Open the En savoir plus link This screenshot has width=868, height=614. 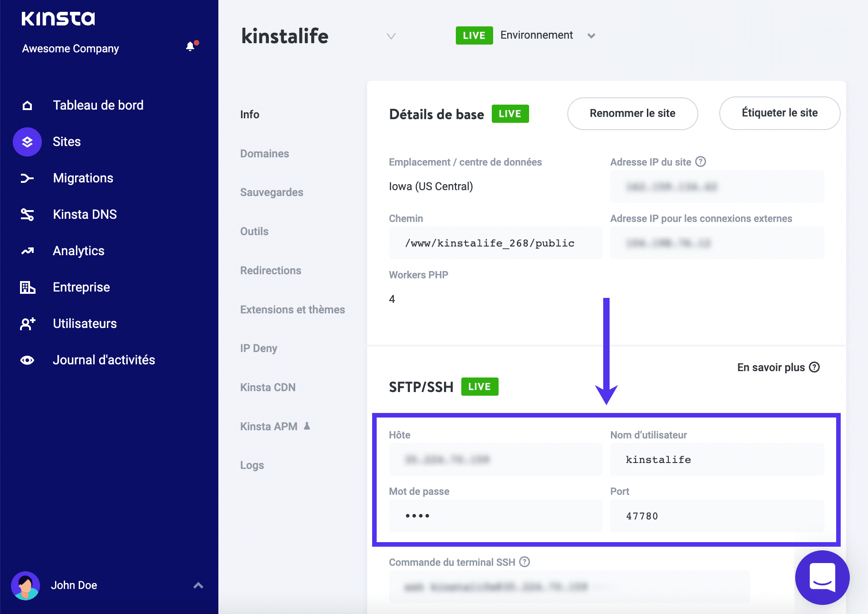pyautogui.click(x=772, y=367)
